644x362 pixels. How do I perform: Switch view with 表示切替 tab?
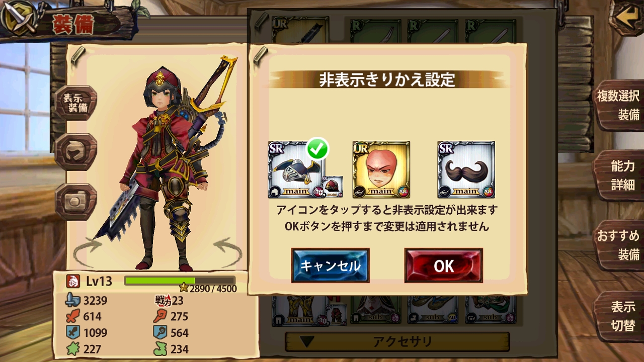(619, 316)
